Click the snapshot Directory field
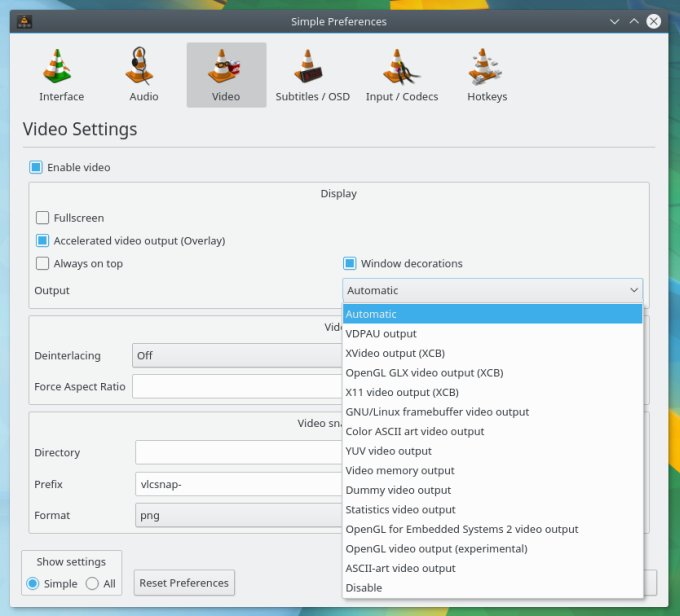Image resolution: width=680 pixels, height=616 pixels. pyautogui.click(x=239, y=452)
